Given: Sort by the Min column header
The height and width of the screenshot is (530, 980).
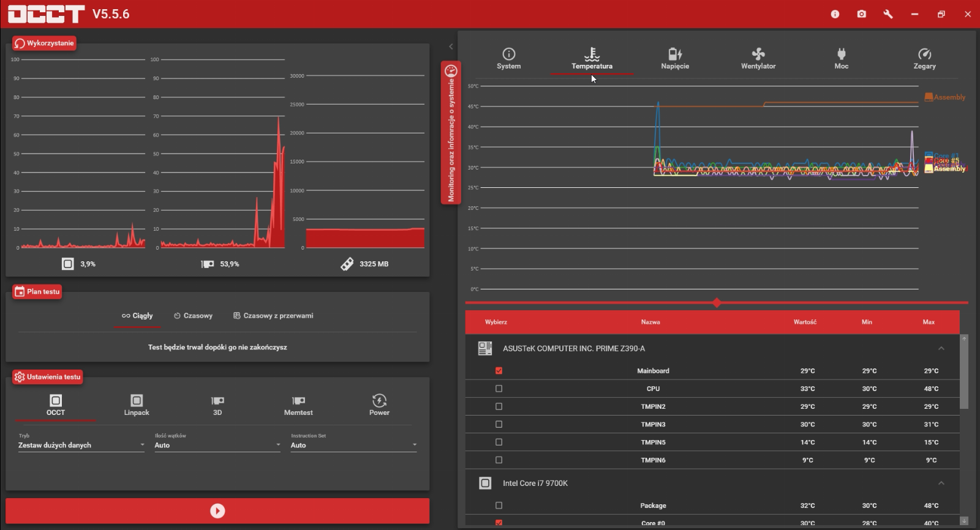Looking at the screenshot, I should 867,322.
